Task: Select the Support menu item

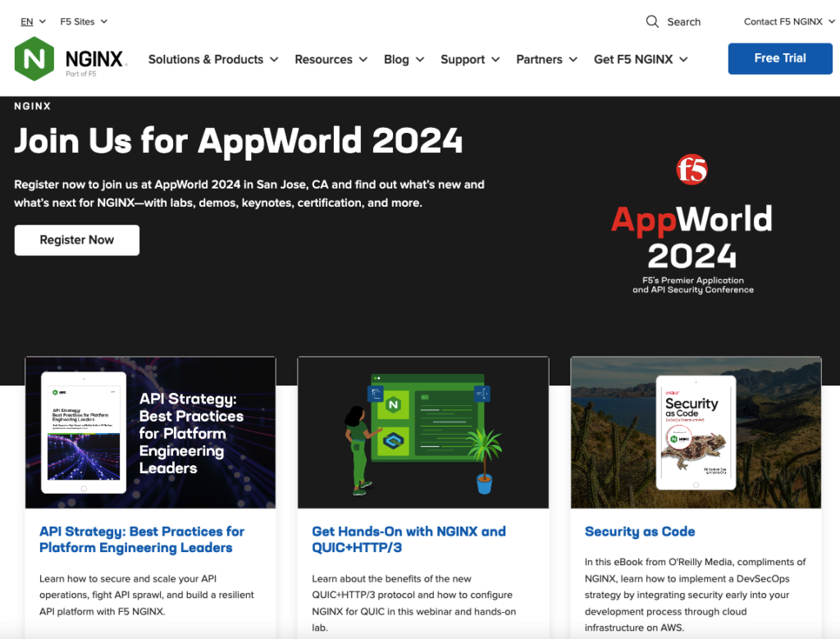Action: 469,59
